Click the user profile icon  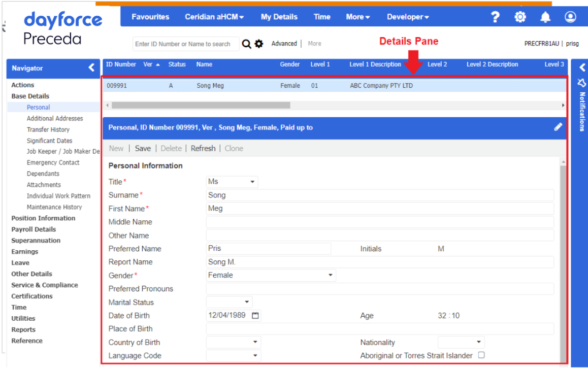tap(570, 17)
